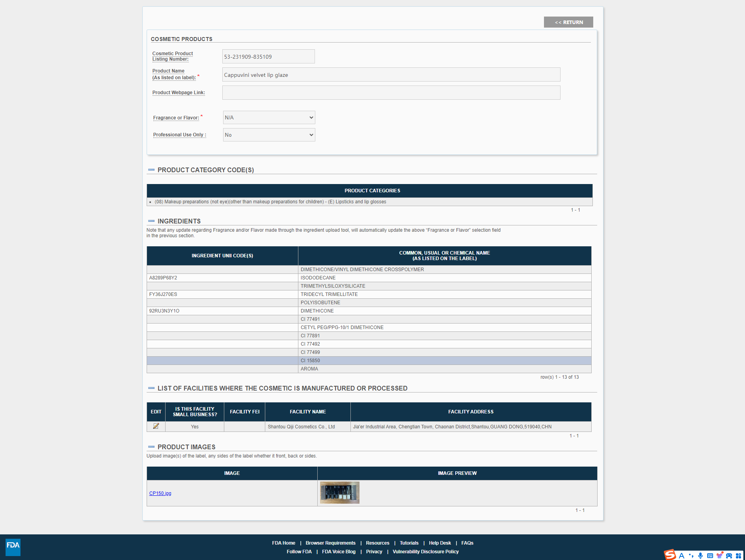Toggle the voice input microphone icon
The height and width of the screenshot is (560, 745).
[700, 556]
